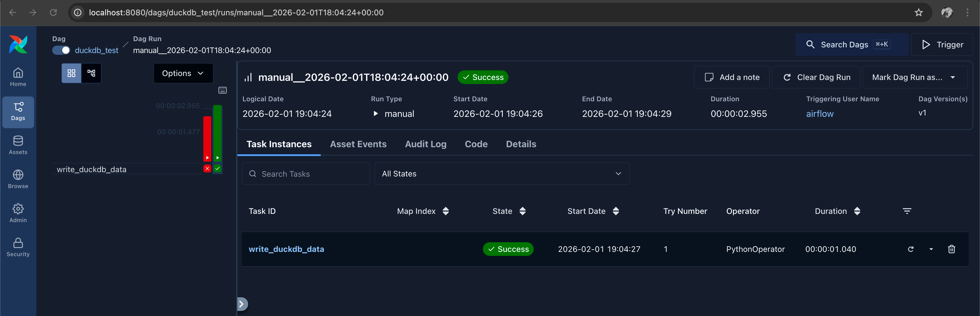Switch to the Audit Log tab
This screenshot has width=980, height=316.
click(x=425, y=144)
